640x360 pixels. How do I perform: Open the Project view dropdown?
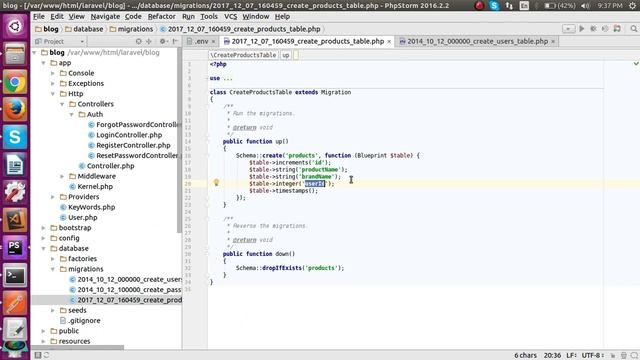point(60,41)
